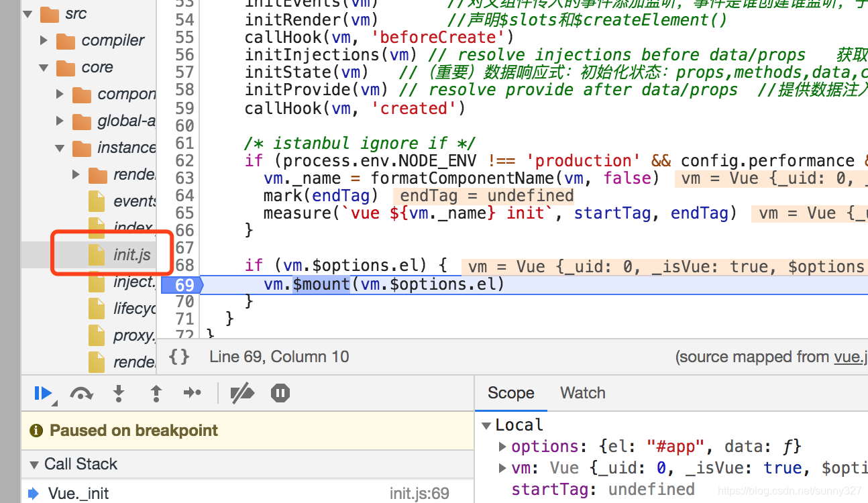Screen dimensions: 868x503
Task: Expand the options variable in Scope
Action: (502, 446)
